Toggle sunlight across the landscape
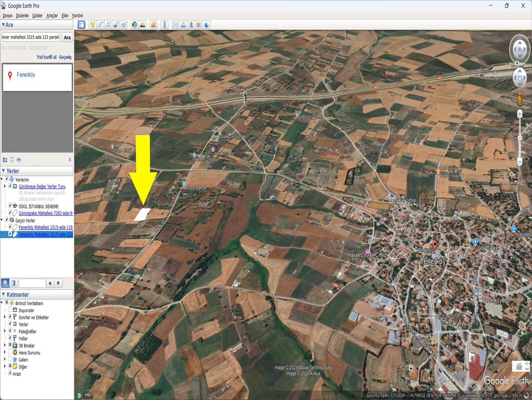Image resolution: width=532 pixels, height=400 pixels. 143,25
